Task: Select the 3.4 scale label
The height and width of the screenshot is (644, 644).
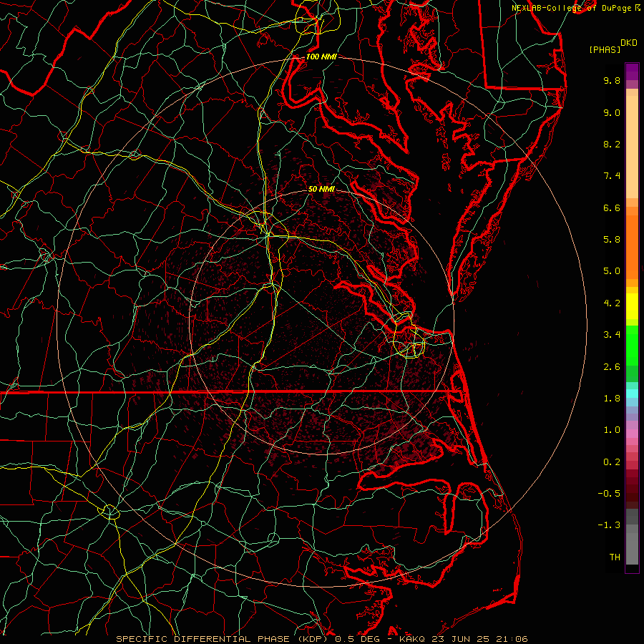Action: pos(612,335)
